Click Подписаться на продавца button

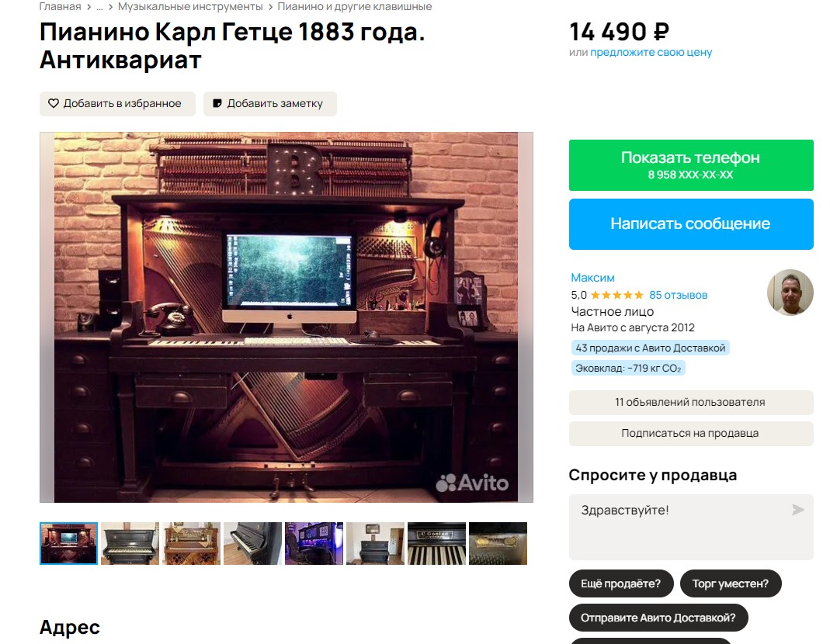coord(691,434)
